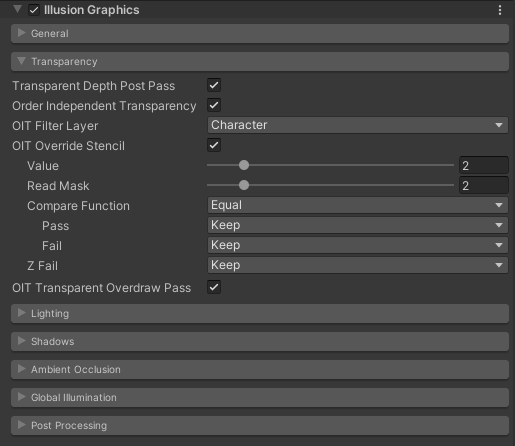Open the OIT Filter Layer dropdown

coord(358,125)
